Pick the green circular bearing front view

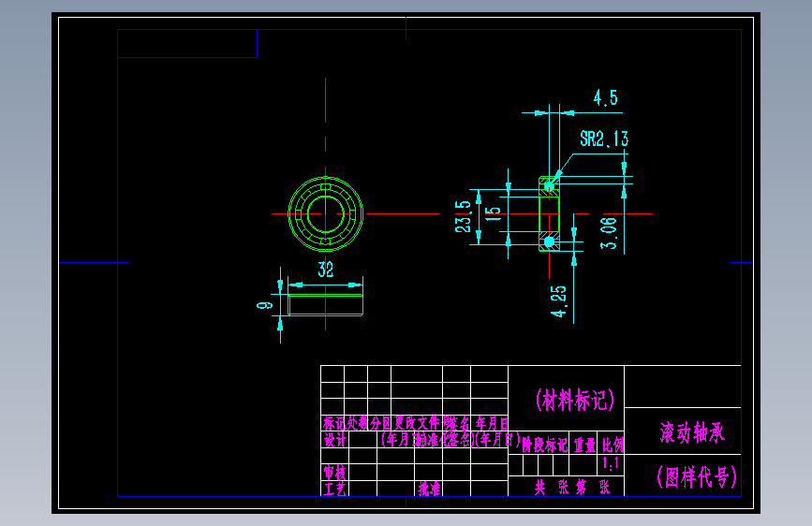point(325,213)
